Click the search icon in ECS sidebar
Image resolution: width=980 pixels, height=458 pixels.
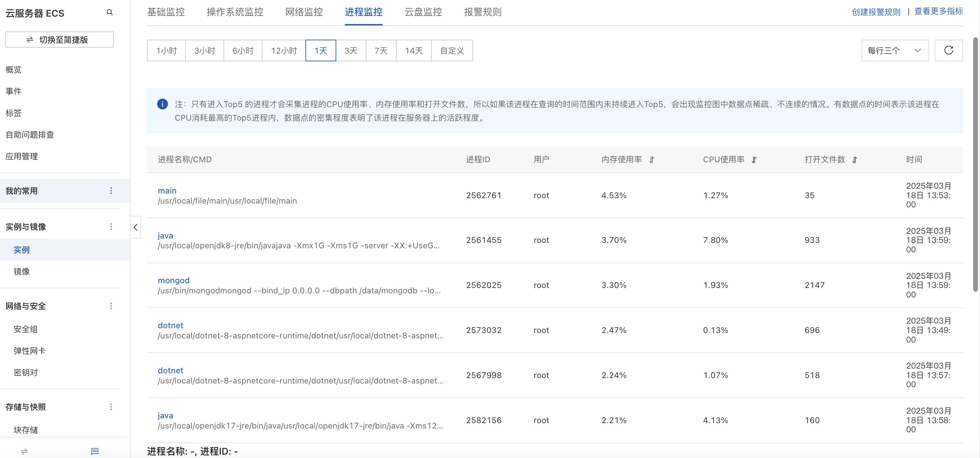(x=110, y=12)
